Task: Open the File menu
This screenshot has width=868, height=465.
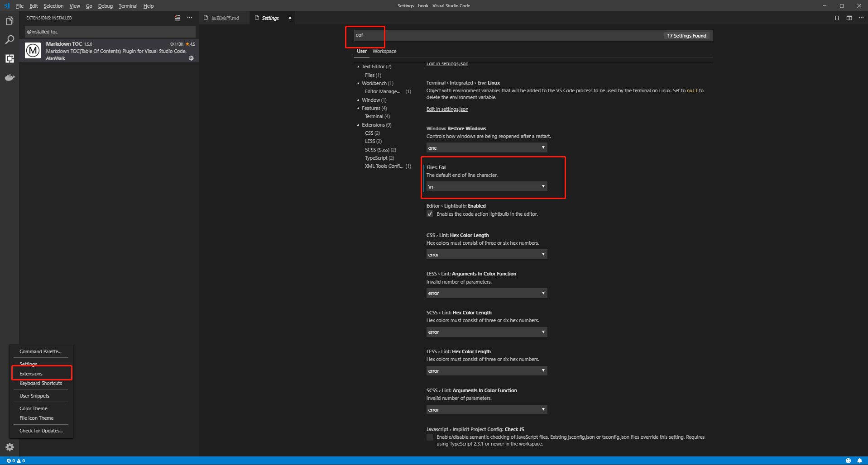Action: (x=20, y=6)
